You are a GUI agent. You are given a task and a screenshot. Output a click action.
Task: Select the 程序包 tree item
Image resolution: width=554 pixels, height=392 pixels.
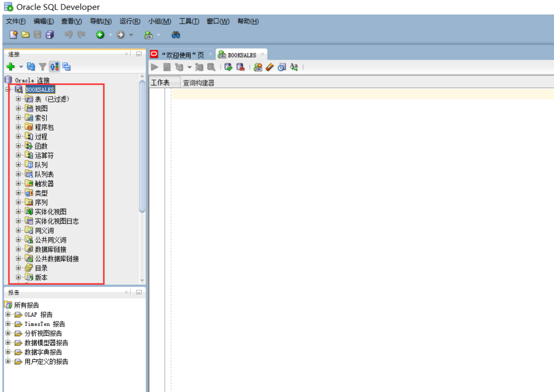click(x=44, y=127)
